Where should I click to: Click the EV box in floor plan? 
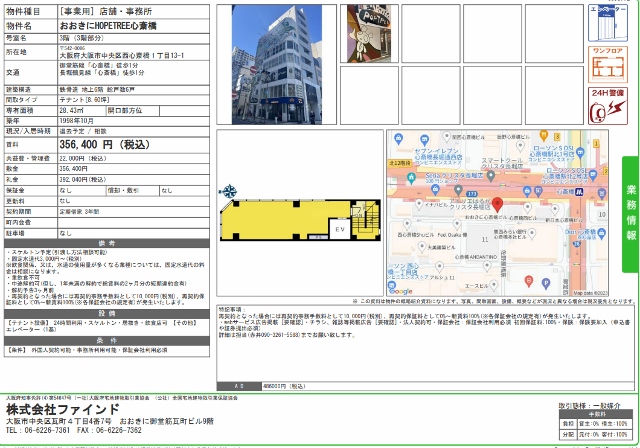pos(338,229)
